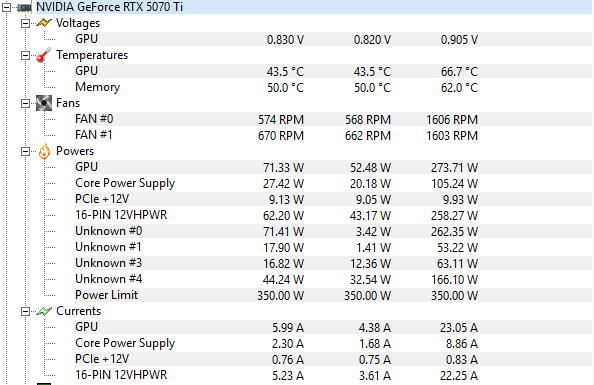Select the GPU row under Voltages
This screenshot has width=594, height=385.
(333, 39)
